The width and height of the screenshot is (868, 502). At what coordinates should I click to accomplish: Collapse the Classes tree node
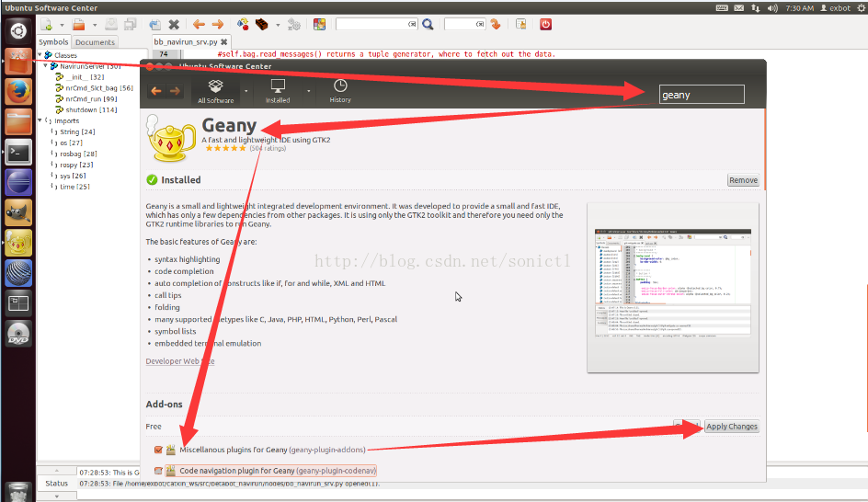(x=40, y=55)
